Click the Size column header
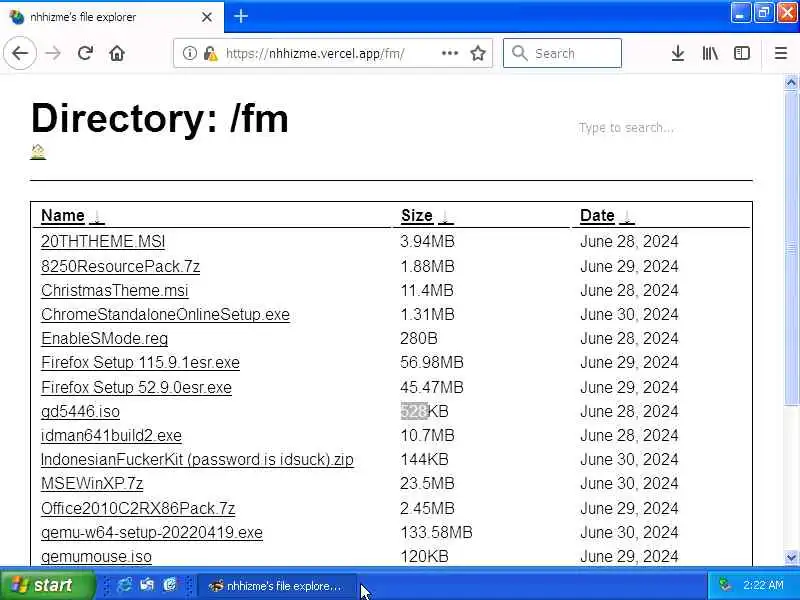 (417, 215)
